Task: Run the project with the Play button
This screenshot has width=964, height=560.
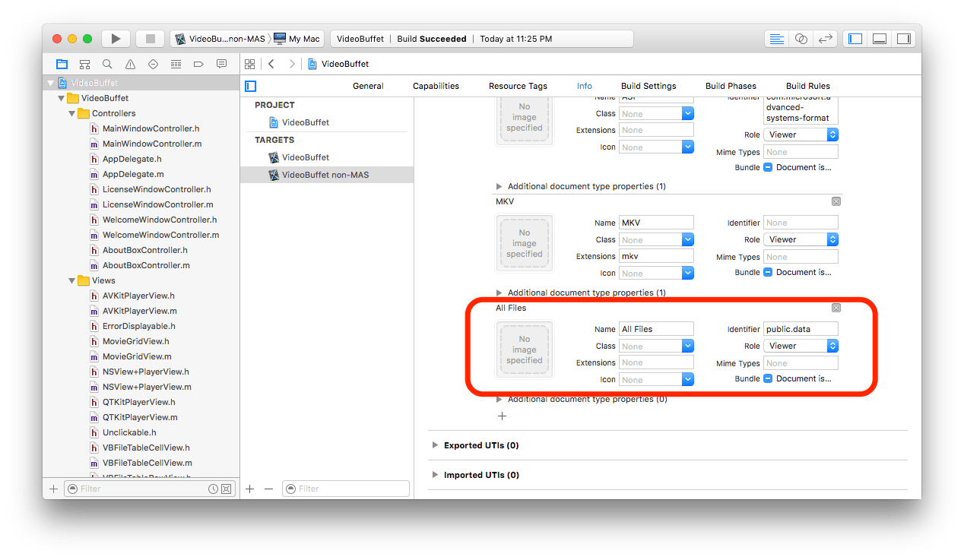Action: [116, 38]
